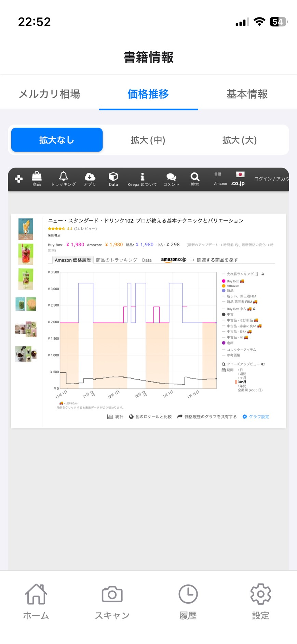Set graph period to 1週間

[x=242, y=374]
